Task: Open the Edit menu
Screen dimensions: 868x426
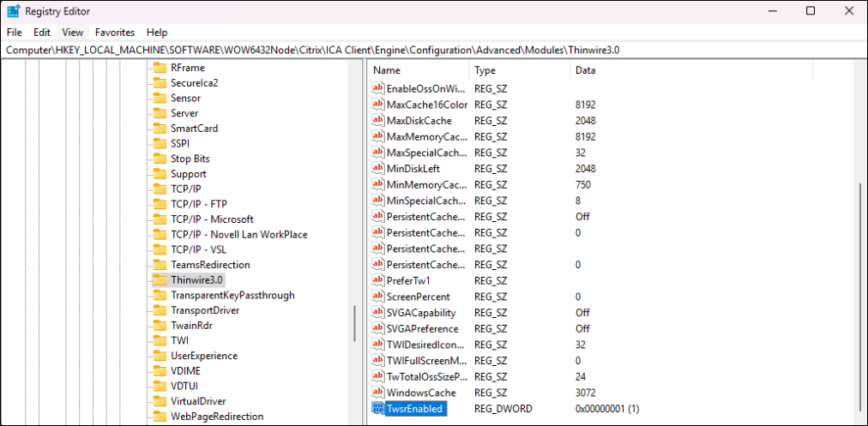Action: coord(42,32)
